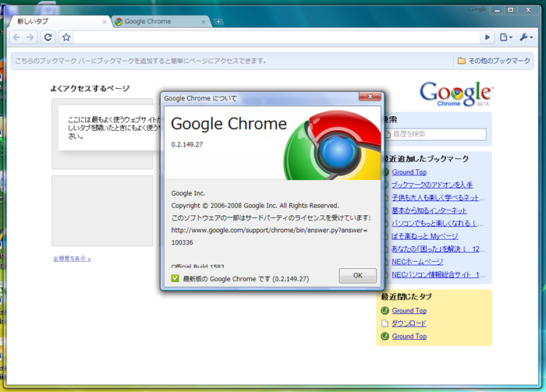Open ブックマークのアドオンを入手 link

pos(432,185)
